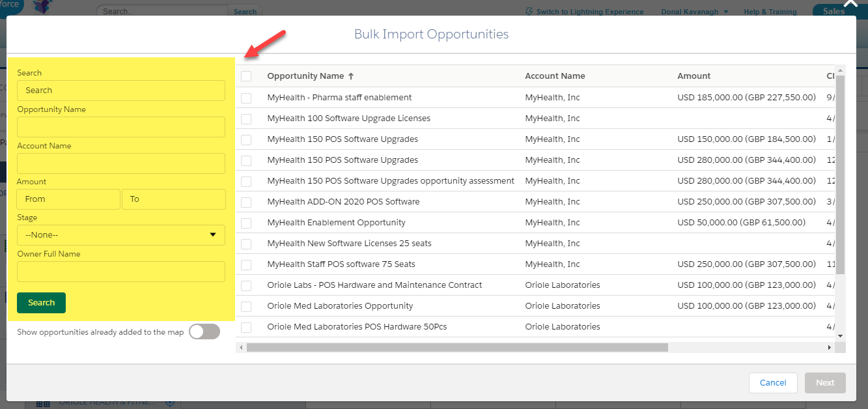Close the Bulk Import Opportunities dialog with X
The width and height of the screenshot is (868, 409).
point(851,4)
